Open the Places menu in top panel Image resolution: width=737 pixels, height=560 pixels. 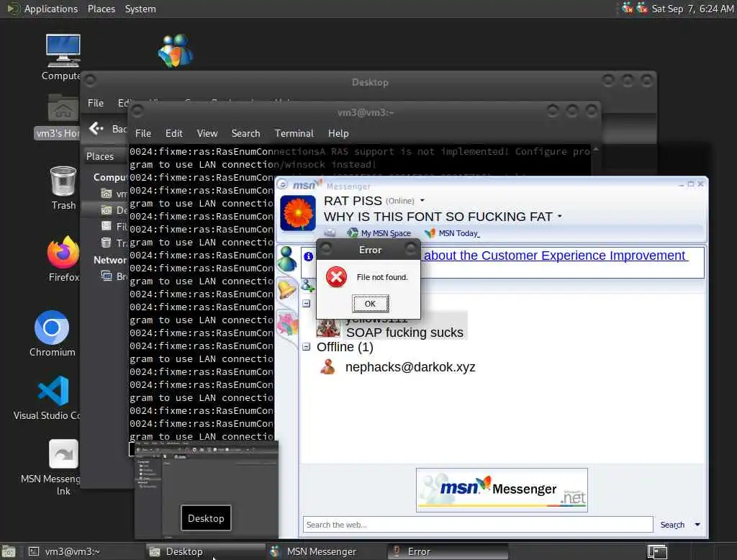coord(101,9)
